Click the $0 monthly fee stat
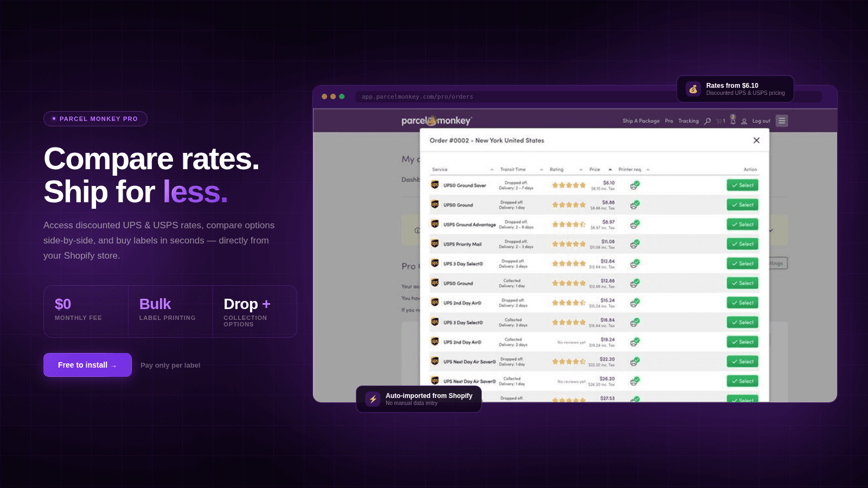The height and width of the screenshot is (488, 868). [86, 311]
